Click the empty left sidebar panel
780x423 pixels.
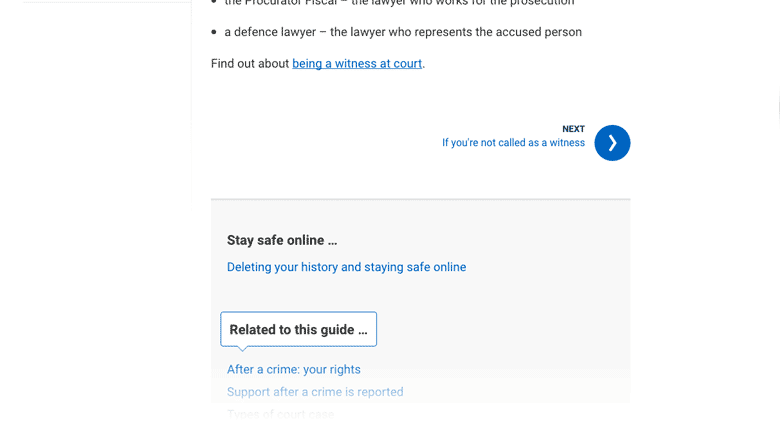(x=107, y=100)
